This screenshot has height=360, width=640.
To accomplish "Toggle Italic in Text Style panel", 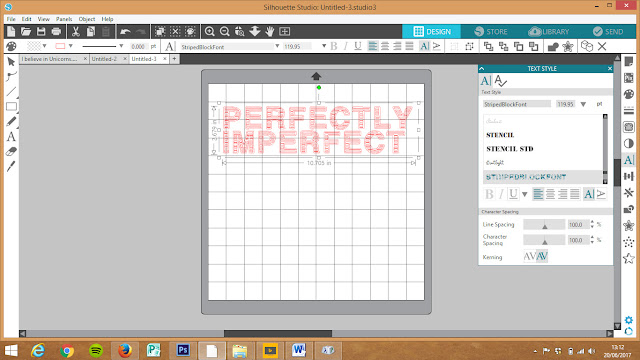I will pyautogui.click(x=501, y=194).
